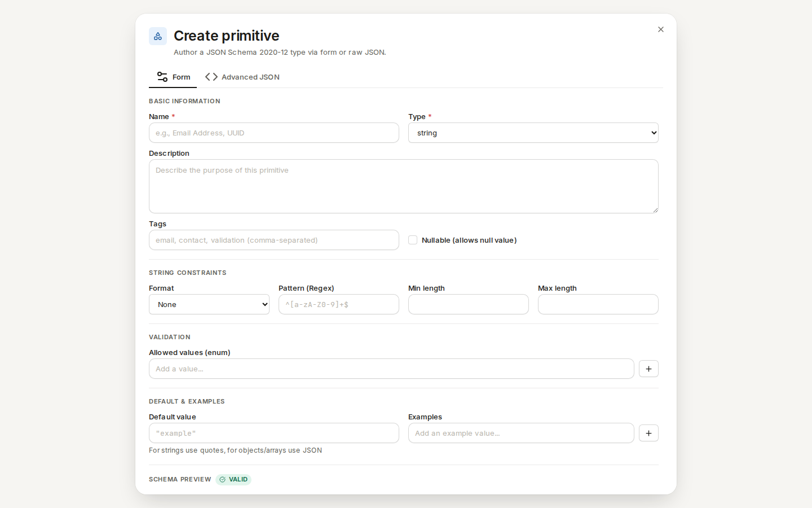The image size is (812, 508).
Task: Select the Max length field
Action: (x=598, y=304)
